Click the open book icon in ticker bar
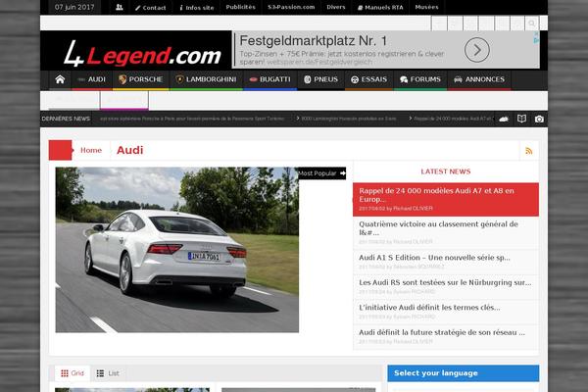Image resolution: width=588 pixels, height=392 pixels. click(521, 119)
